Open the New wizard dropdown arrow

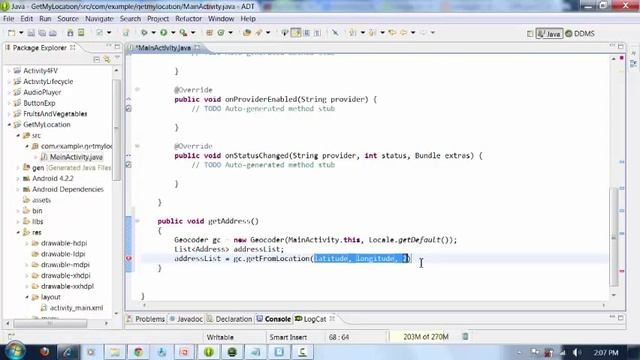21,33
